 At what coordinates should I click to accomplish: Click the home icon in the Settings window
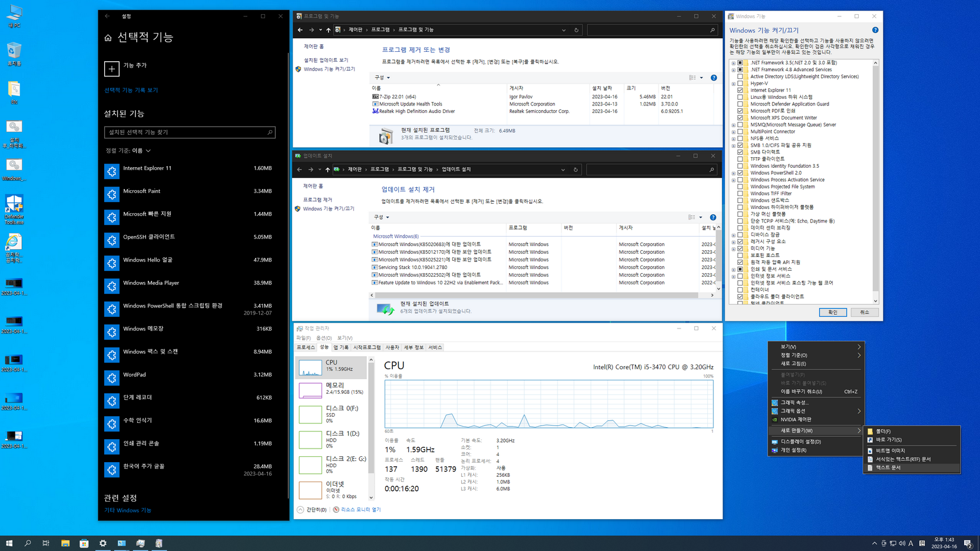point(108,38)
